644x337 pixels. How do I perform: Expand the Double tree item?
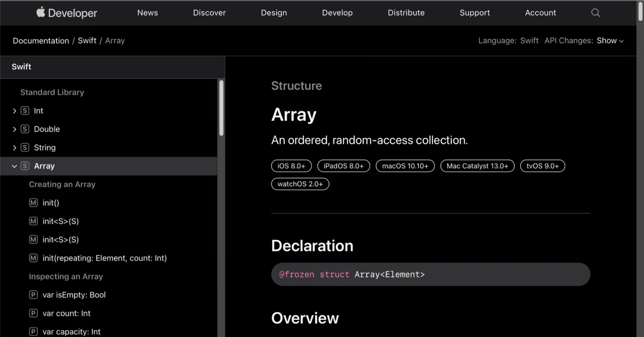click(x=14, y=129)
